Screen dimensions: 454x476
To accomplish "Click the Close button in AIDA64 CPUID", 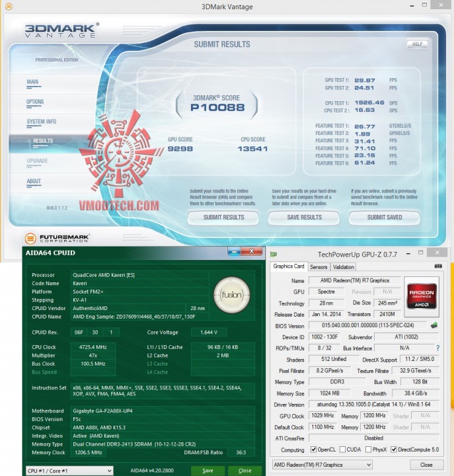I will coord(245,471).
